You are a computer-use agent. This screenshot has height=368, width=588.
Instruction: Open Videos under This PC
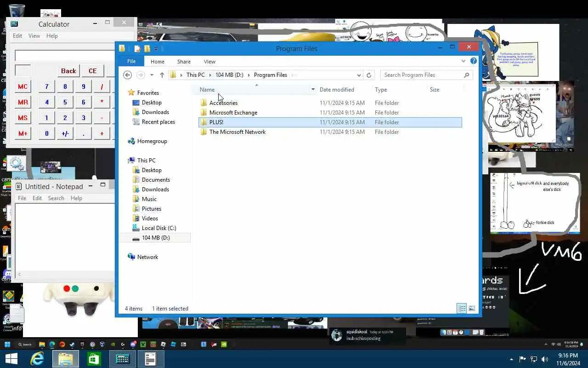pos(150,218)
